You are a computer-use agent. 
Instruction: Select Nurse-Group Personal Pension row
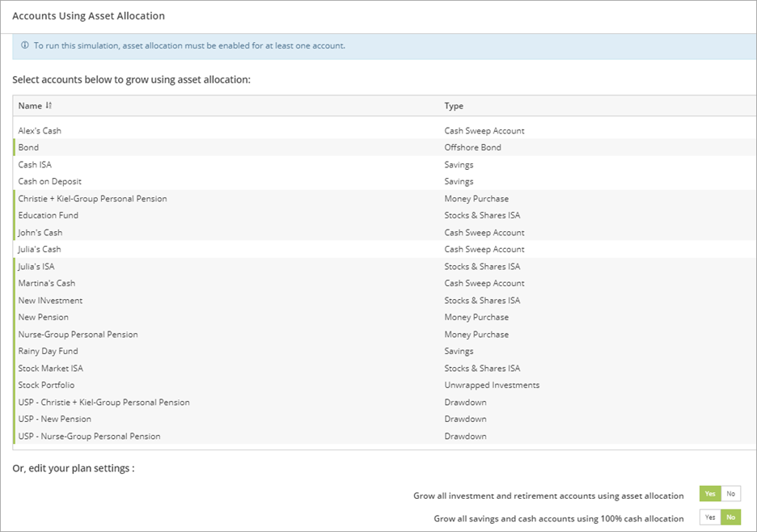click(78, 334)
